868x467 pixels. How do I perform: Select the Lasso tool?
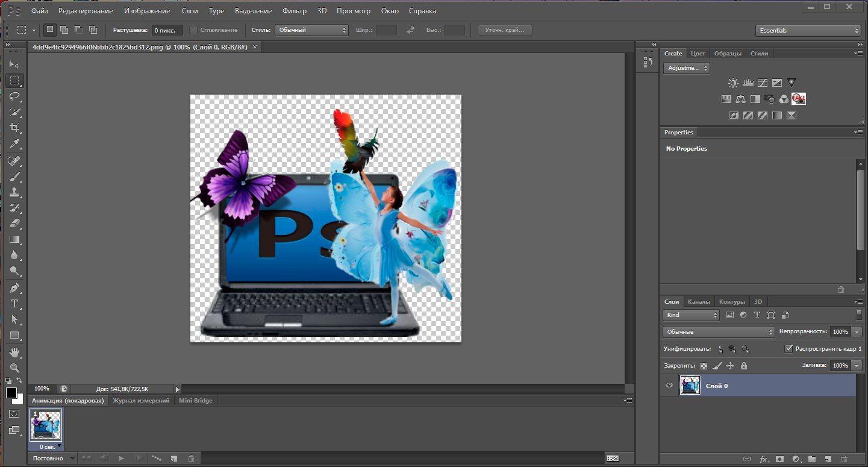click(14, 96)
